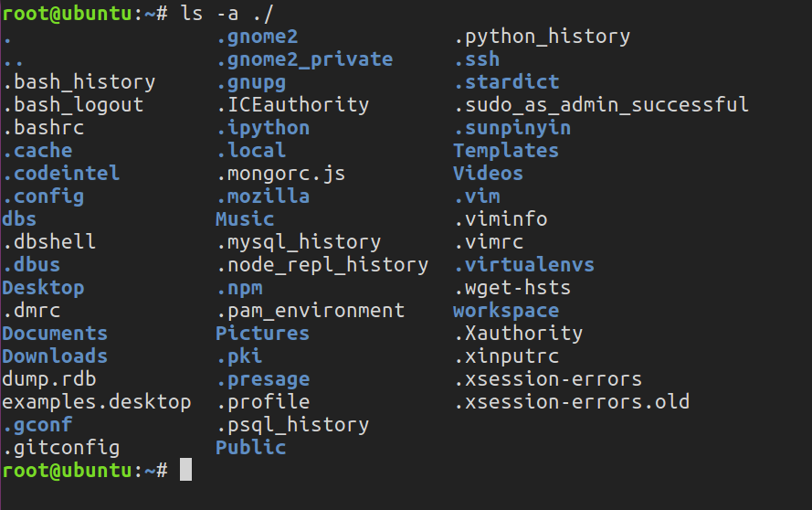The width and height of the screenshot is (812, 510).
Task: Select the examples.desktop file entry
Action: tap(96, 401)
